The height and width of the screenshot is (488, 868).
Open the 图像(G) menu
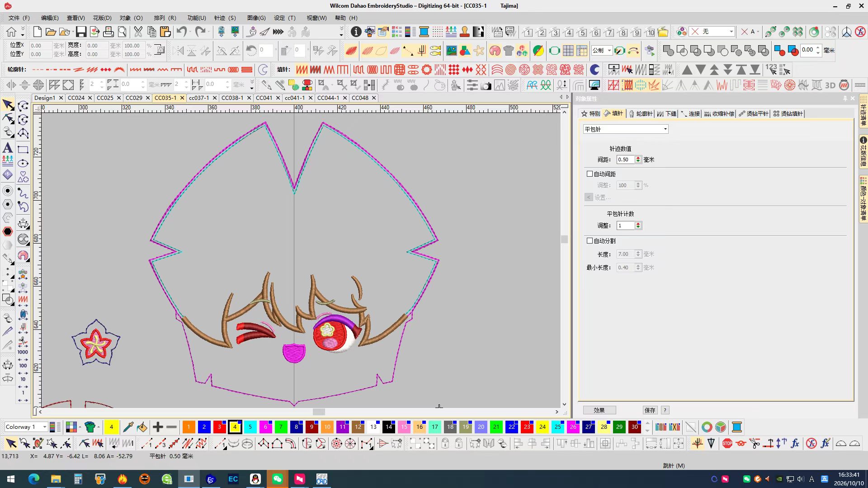tap(256, 18)
